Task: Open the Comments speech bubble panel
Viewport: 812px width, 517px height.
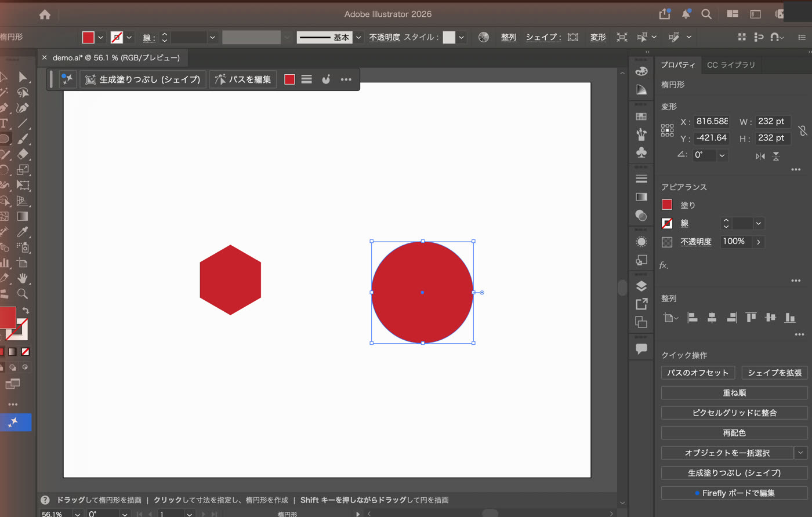Action: click(x=641, y=348)
